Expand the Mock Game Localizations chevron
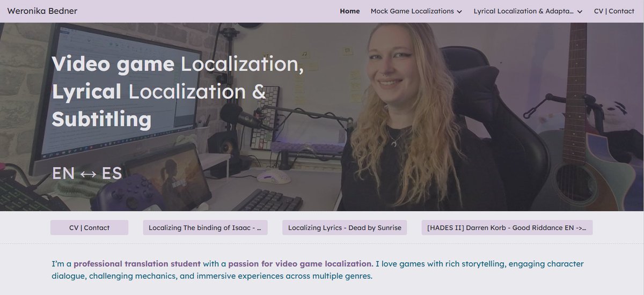This screenshot has width=644, height=295. [x=459, y=11]
